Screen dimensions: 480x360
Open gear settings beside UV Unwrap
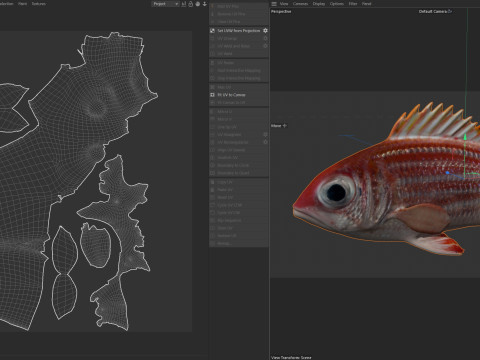pyautogui.click(x=265, y=38)
